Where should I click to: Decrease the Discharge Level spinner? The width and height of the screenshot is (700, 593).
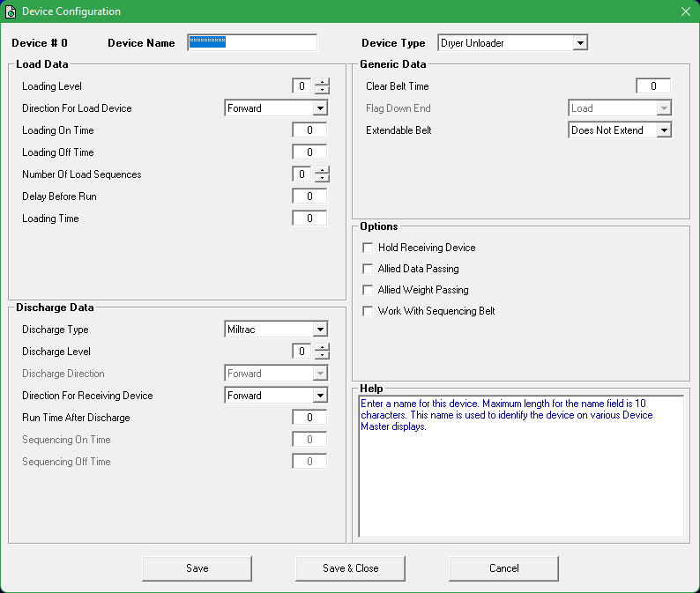322,355
